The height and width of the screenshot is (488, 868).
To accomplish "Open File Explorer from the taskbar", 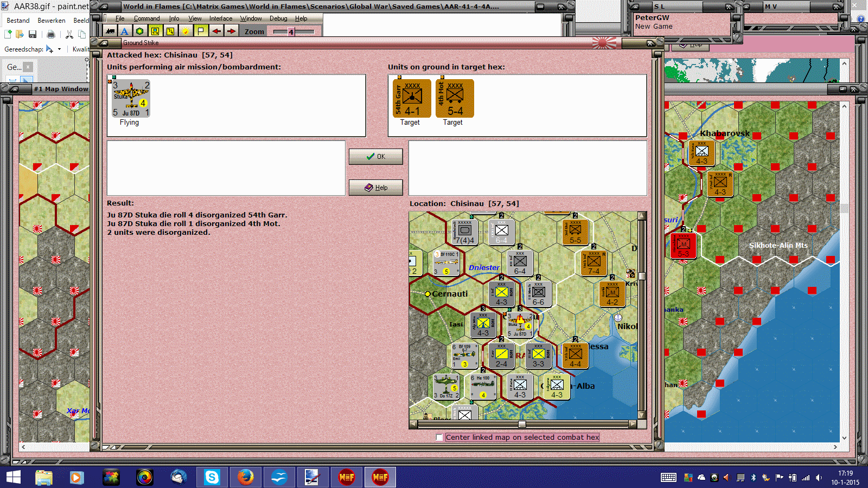I will pos(44,477).
